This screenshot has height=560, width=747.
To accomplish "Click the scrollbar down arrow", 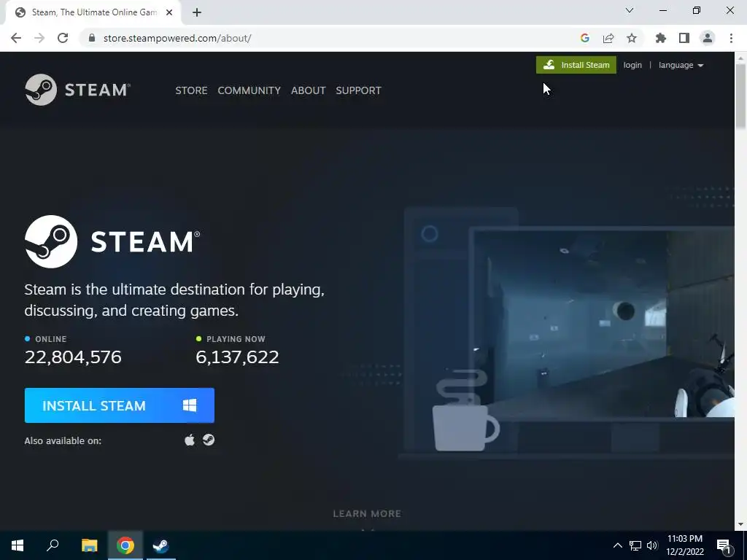I will [x=741, y=524].
